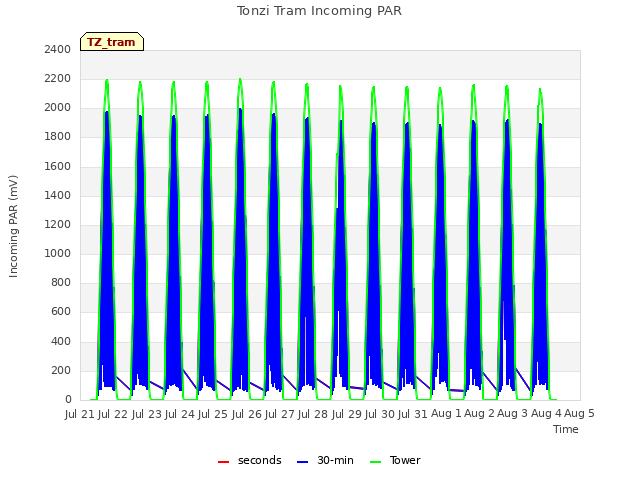
Task: Click the Jul 23 x-axis date label
Action: coord(147,414)
